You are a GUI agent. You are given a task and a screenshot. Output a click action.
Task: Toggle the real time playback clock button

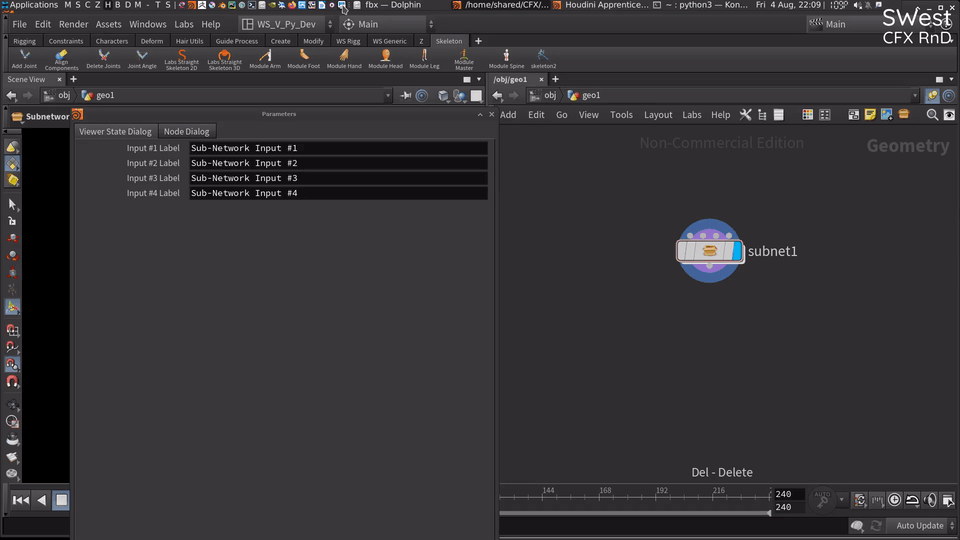(894, 500)
